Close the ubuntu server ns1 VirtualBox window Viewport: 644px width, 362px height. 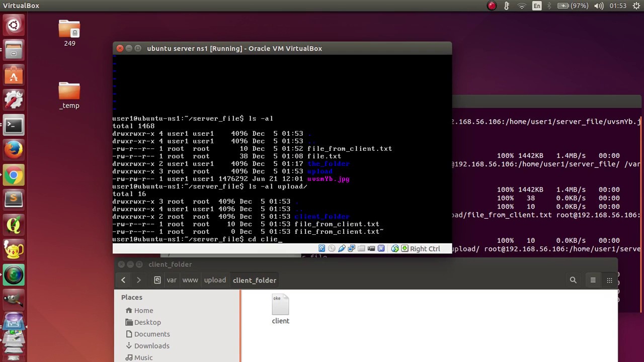(x=120, y=48)
